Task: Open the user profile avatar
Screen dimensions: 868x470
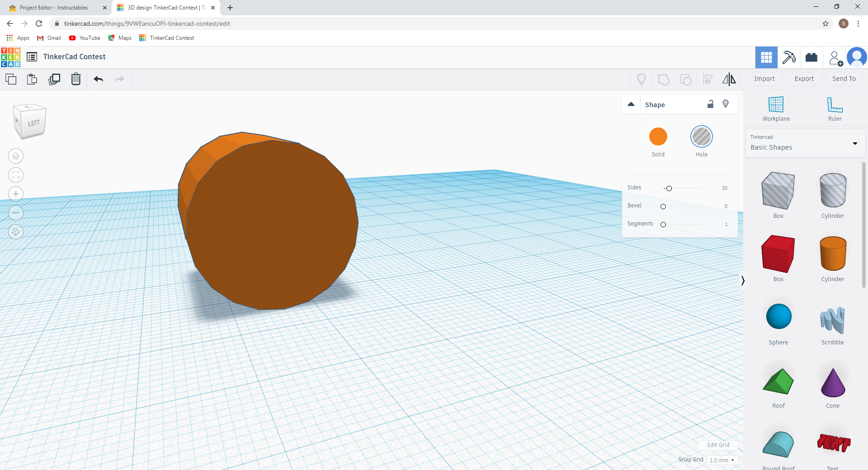Action: click(x=857, y=57)
